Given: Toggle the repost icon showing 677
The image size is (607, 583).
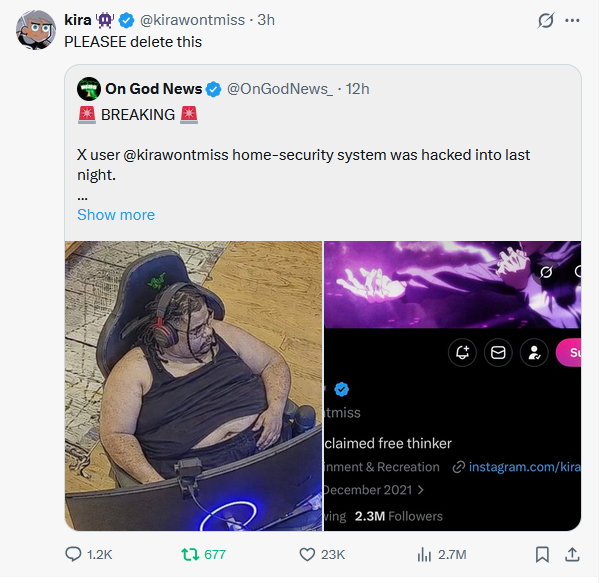Looking at the screenshot, I should tap(189, 554).
